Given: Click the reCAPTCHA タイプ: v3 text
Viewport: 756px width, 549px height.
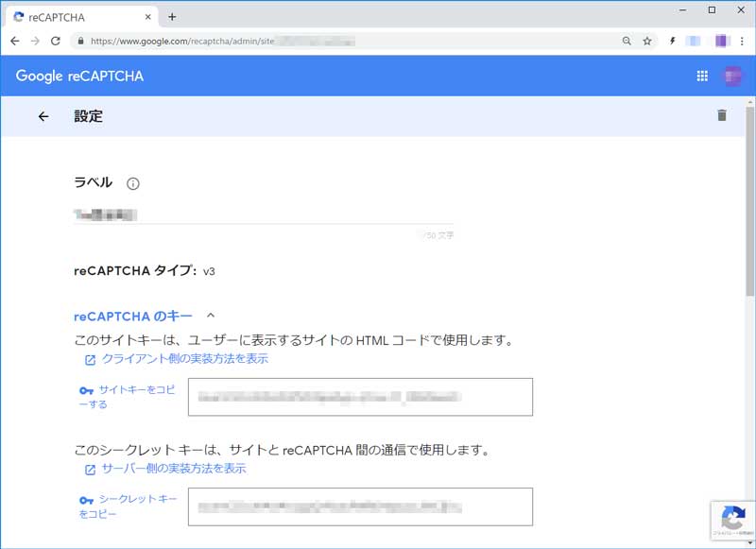Looking at the screenshot, I should click(x=145, y=271).
